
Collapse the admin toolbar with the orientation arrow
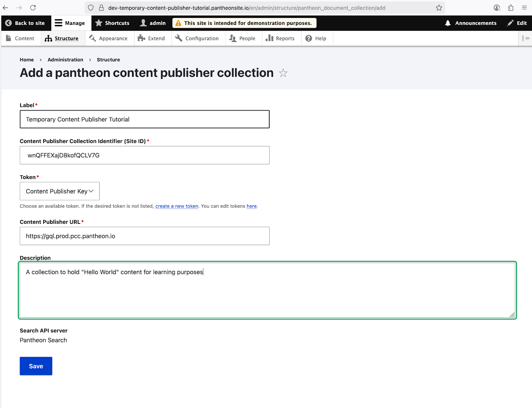[x=526, y=38]
